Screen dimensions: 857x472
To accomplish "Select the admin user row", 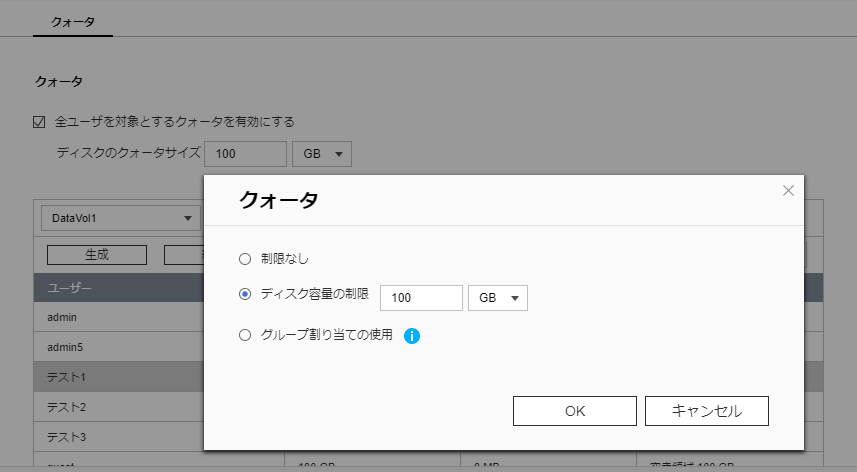I will tap(119, 317).
